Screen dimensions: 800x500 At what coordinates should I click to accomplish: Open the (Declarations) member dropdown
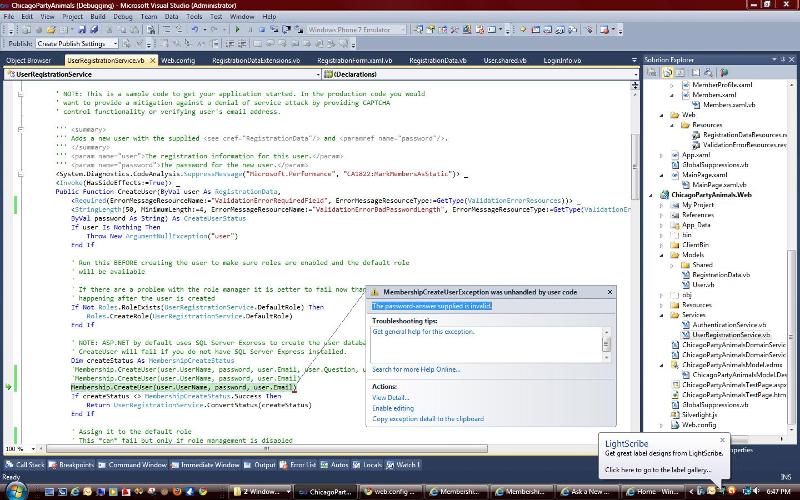pos(635,74)
